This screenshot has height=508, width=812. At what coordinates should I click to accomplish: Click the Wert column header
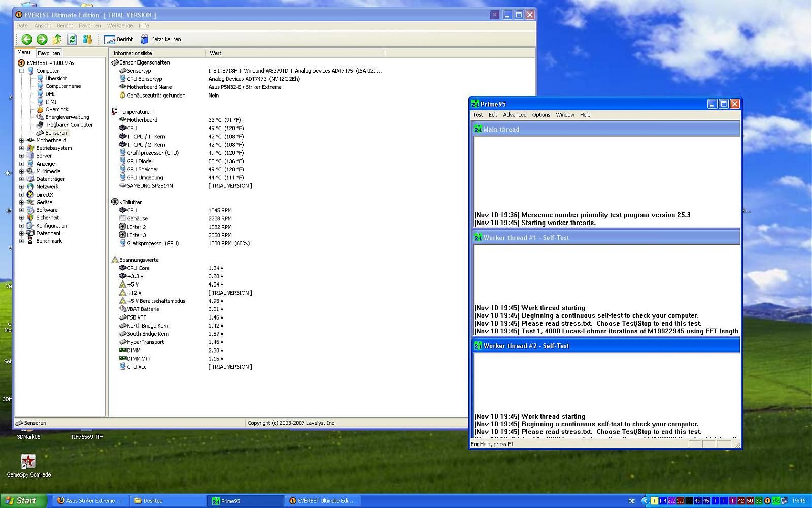tap(295, 53)
